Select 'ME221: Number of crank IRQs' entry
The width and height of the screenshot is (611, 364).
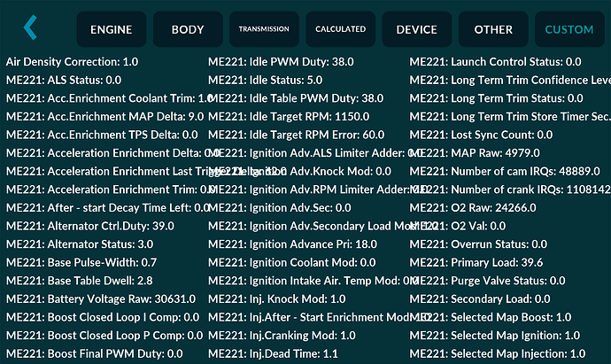tap(510, 190)
